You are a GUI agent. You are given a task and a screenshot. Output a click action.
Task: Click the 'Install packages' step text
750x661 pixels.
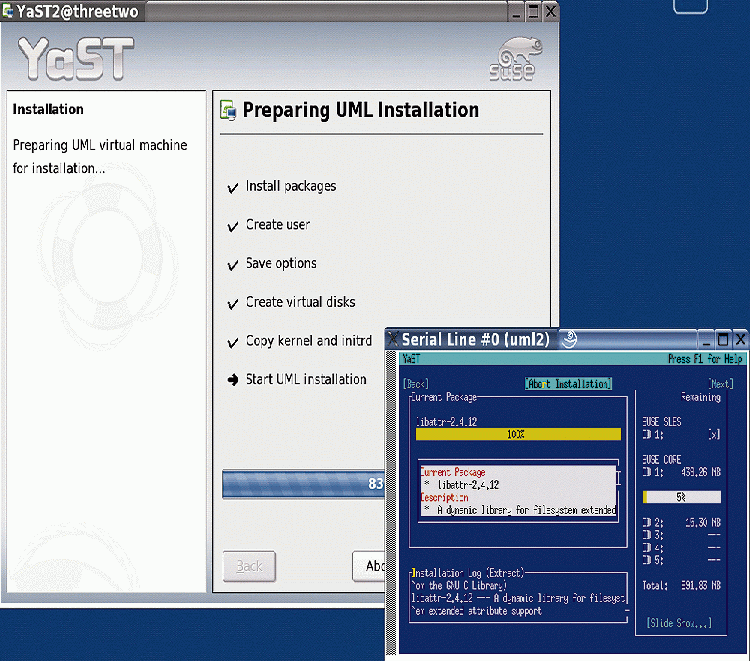[291, 187]
